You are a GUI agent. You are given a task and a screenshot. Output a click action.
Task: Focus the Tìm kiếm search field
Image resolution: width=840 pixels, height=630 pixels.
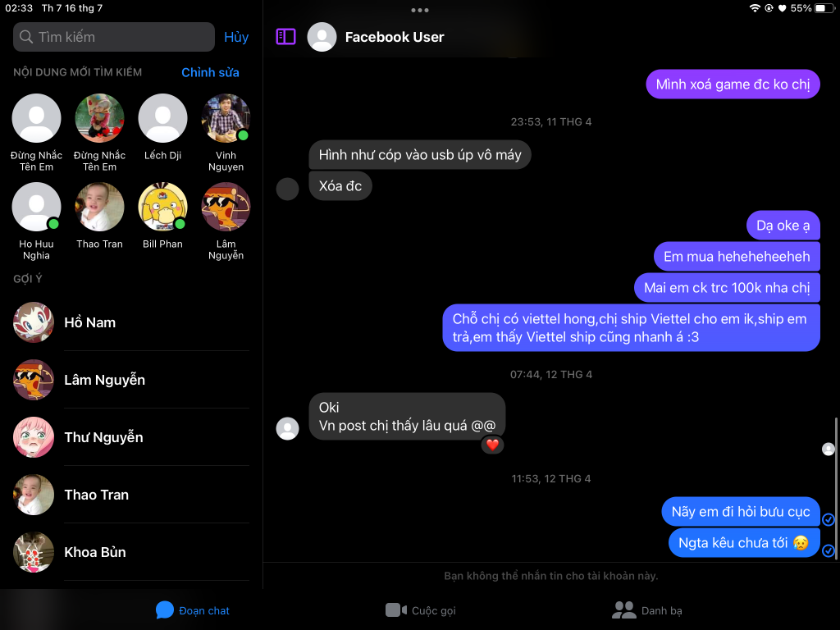point(113,37)
